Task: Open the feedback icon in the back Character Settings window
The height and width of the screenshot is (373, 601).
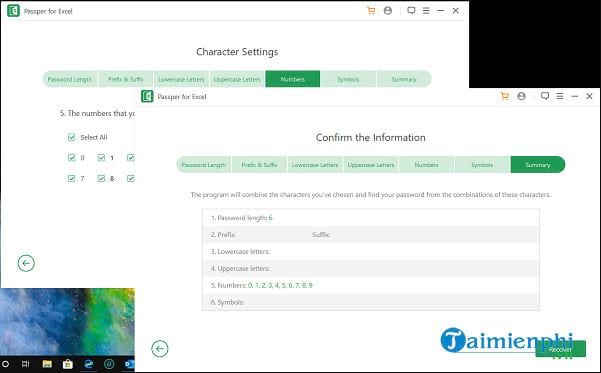Action: [411, 10]
